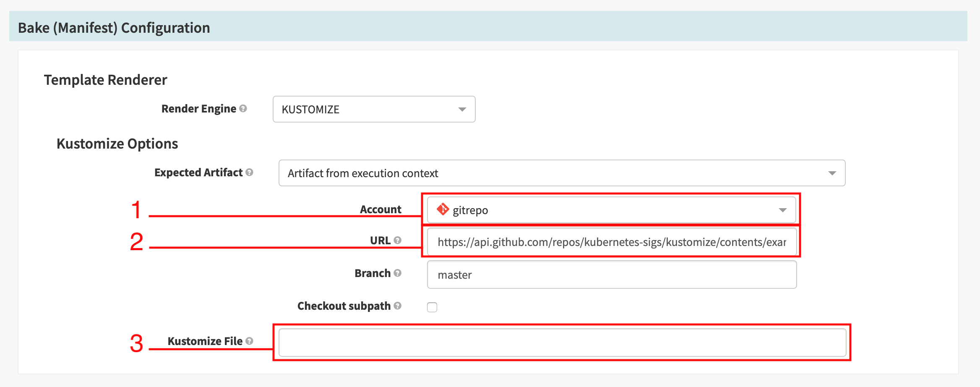Click the Kustomize File help icon
Screen dimensions: 980x387
249,341
